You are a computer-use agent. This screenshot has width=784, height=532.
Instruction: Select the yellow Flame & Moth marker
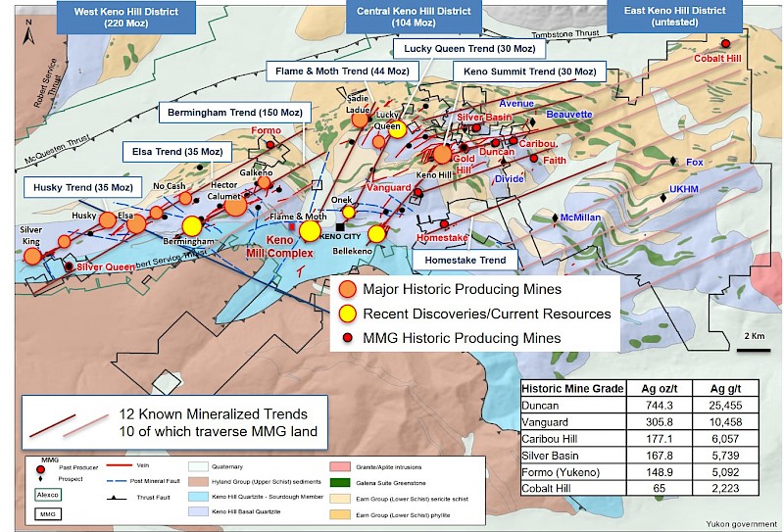[x=310, y=231]
